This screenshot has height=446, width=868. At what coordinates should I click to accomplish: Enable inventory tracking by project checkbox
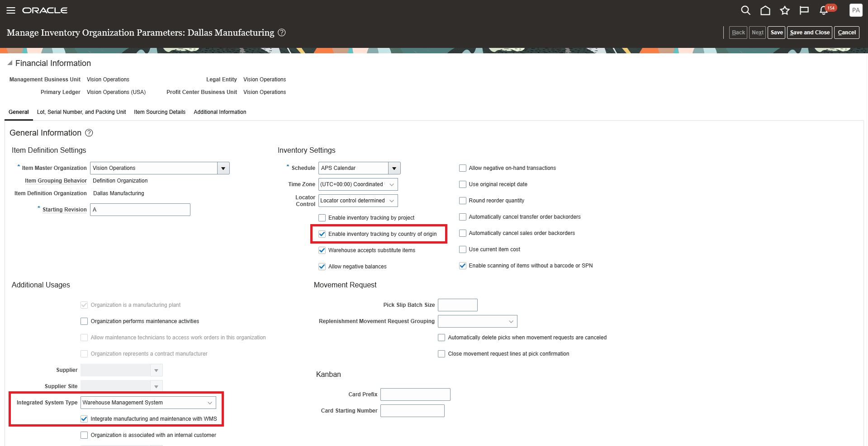(x=322, y=218)
